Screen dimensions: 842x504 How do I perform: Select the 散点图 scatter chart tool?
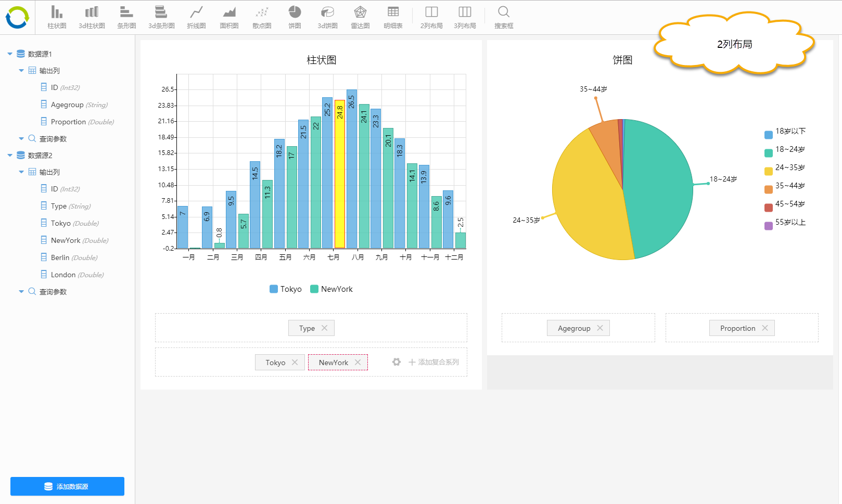click(x=262, y=17)
